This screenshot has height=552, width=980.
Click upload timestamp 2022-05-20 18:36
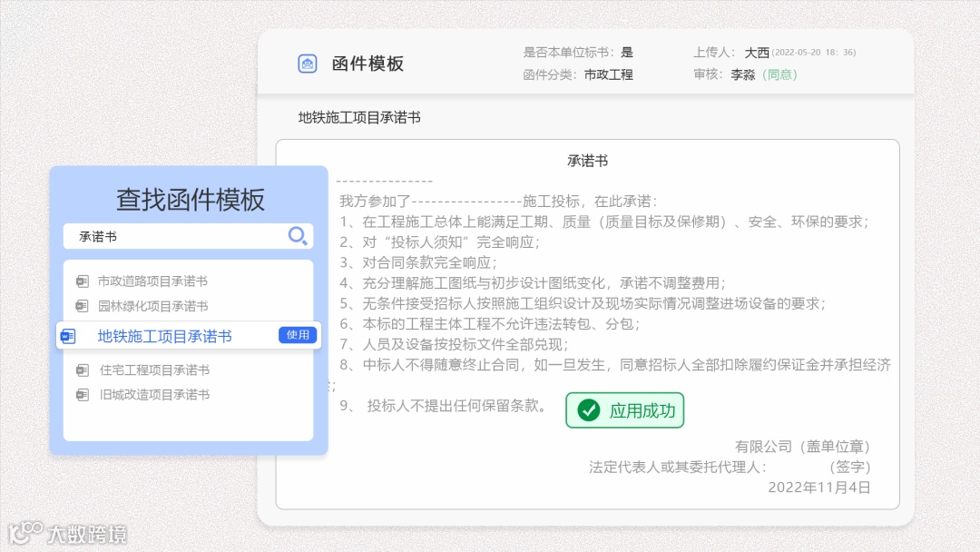(x=814, y=53)
